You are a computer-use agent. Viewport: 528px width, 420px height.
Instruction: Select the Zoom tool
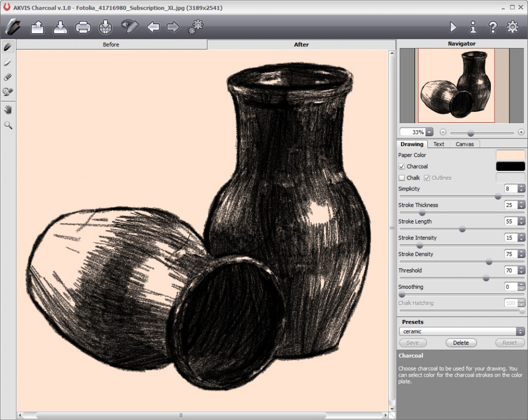click(7, 124)
